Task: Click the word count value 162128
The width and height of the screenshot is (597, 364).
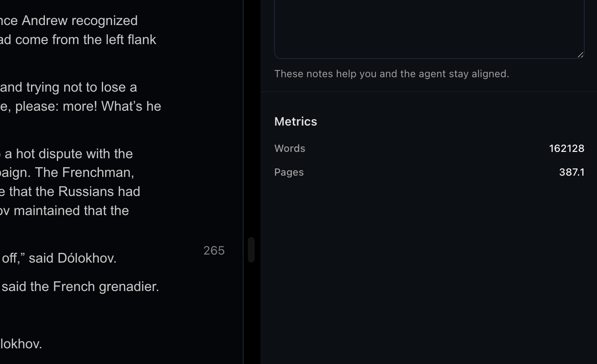Action: click(x=566, y=148)
